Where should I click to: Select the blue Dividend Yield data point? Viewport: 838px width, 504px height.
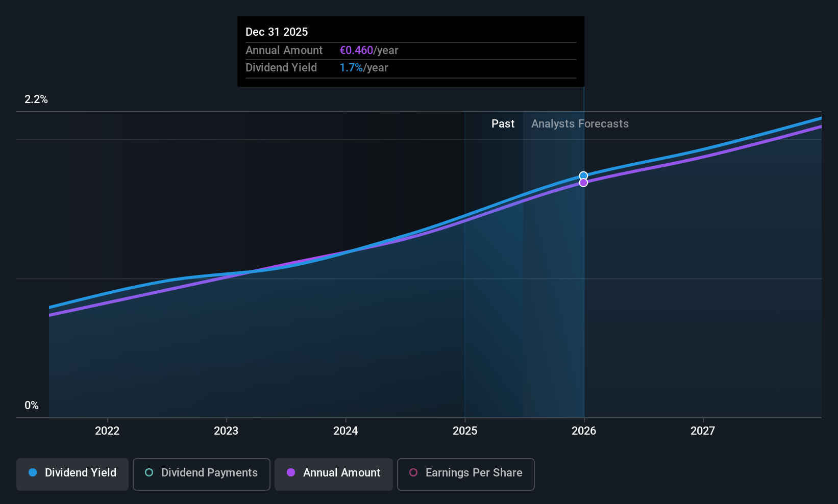coord(583,175)
